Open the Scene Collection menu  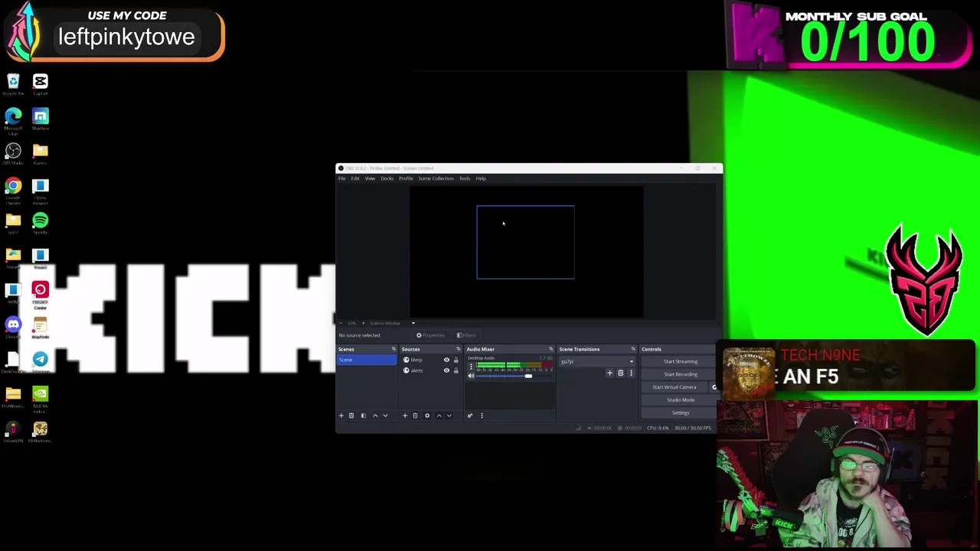coord(436,178)
